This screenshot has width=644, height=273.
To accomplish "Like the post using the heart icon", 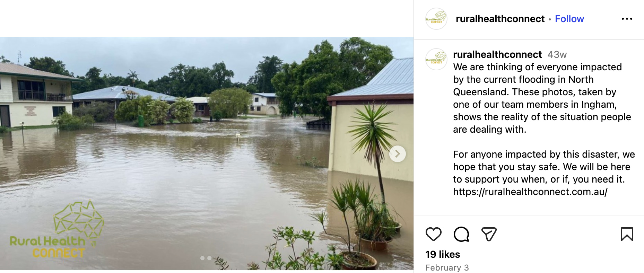I will point(434,234).
